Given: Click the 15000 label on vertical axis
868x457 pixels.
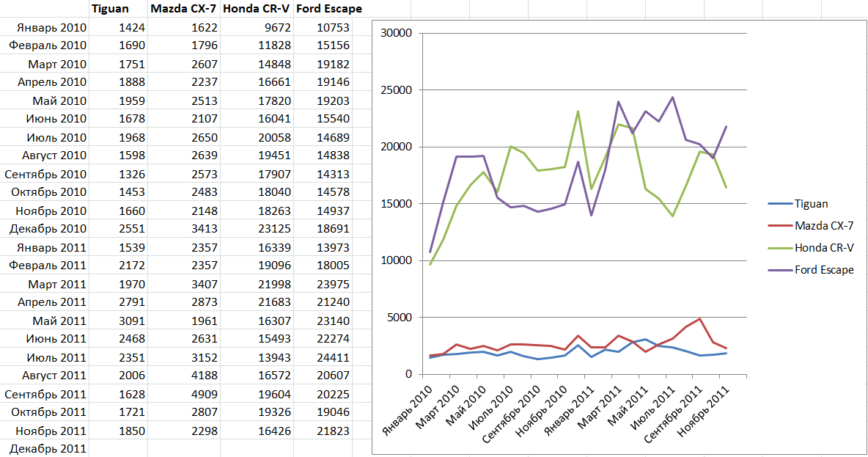Looking at the screenshot, I should tap(399, 204).
